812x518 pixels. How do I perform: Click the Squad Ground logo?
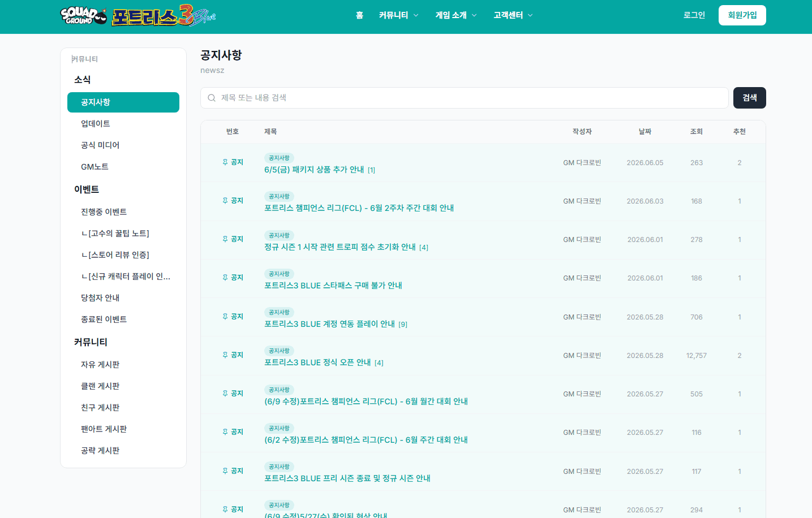coord(84,16)
